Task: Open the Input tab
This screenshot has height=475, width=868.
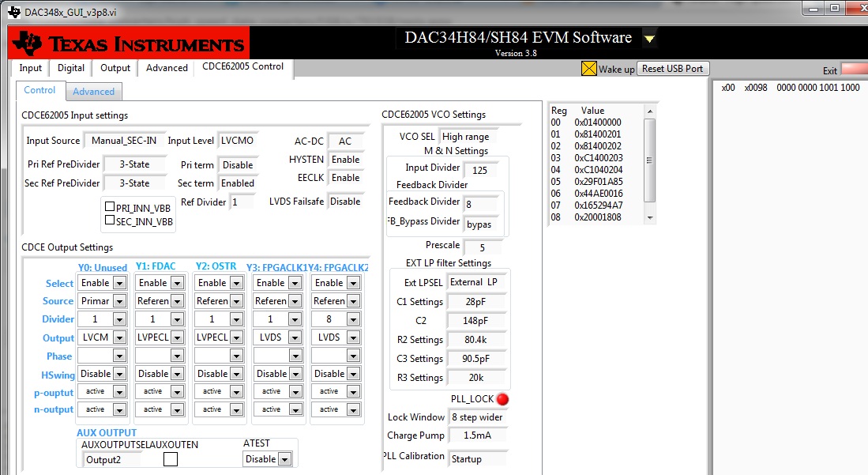Action: click(x=31, y=68)
